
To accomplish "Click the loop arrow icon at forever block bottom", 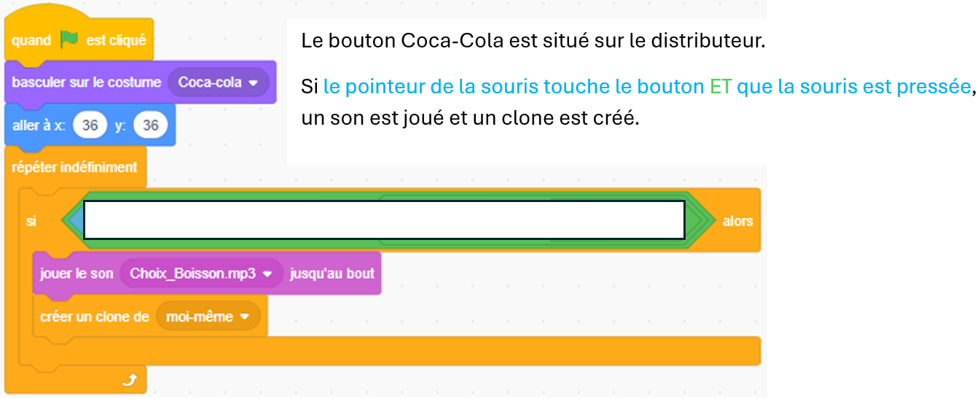I will tap(131, 380).
